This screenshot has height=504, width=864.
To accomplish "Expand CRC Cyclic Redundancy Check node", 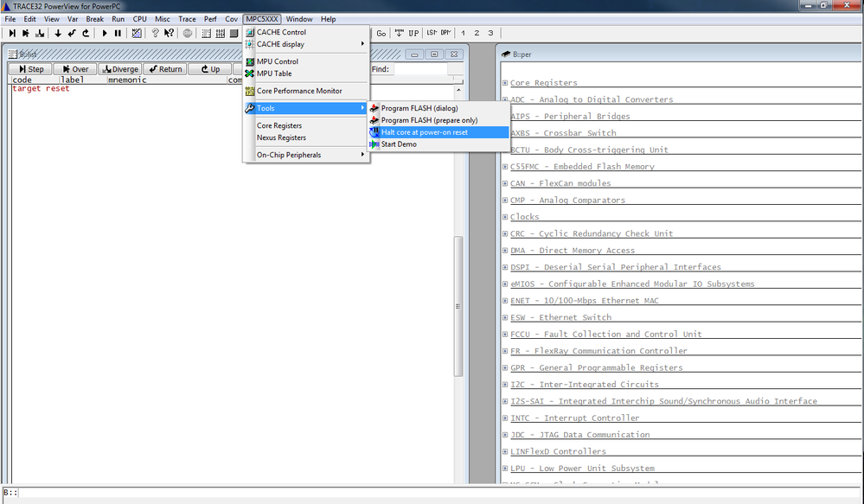I will 505,233.
